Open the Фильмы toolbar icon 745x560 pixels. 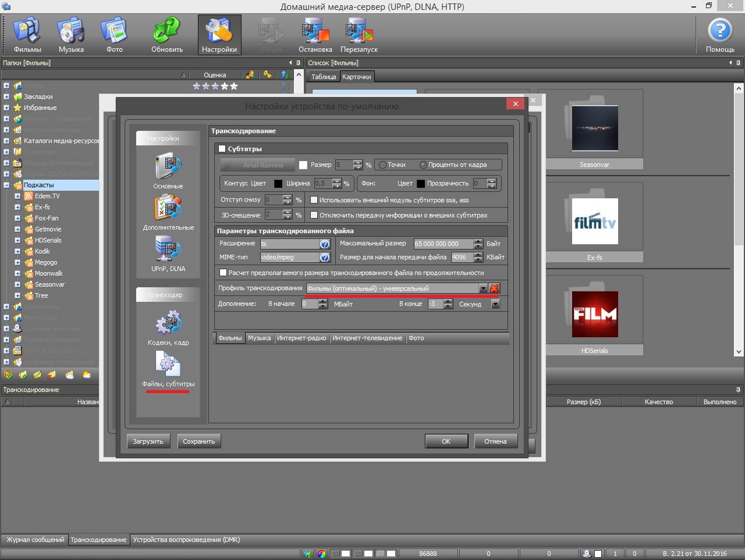(x=27, y=35)
